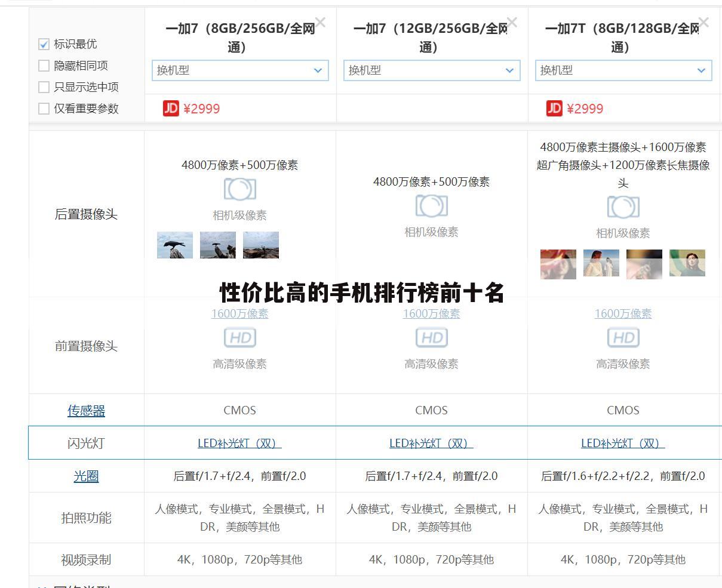Click CMOS value in 一加7T column
Viewport: 722px width, 588px height.
(x=623, y=411)
